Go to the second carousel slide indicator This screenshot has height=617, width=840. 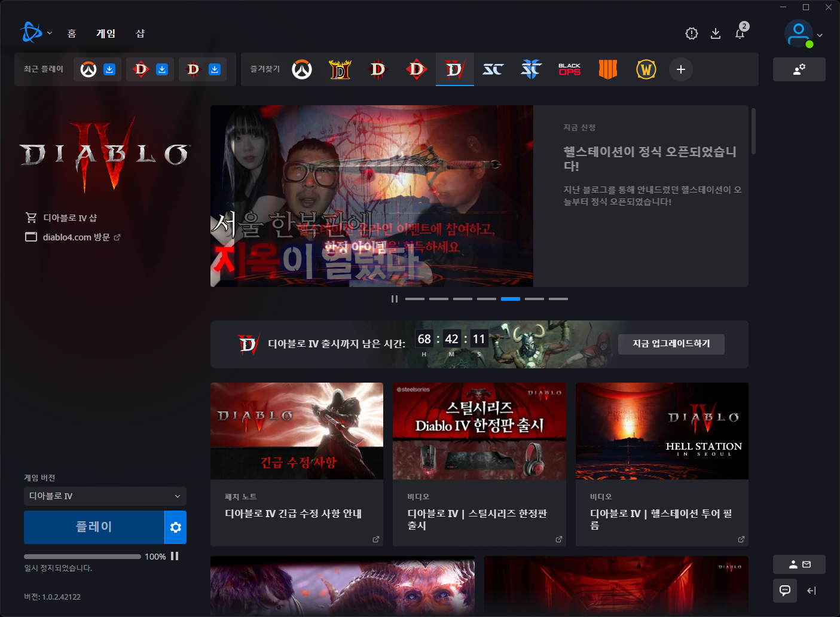coord(439,299)
